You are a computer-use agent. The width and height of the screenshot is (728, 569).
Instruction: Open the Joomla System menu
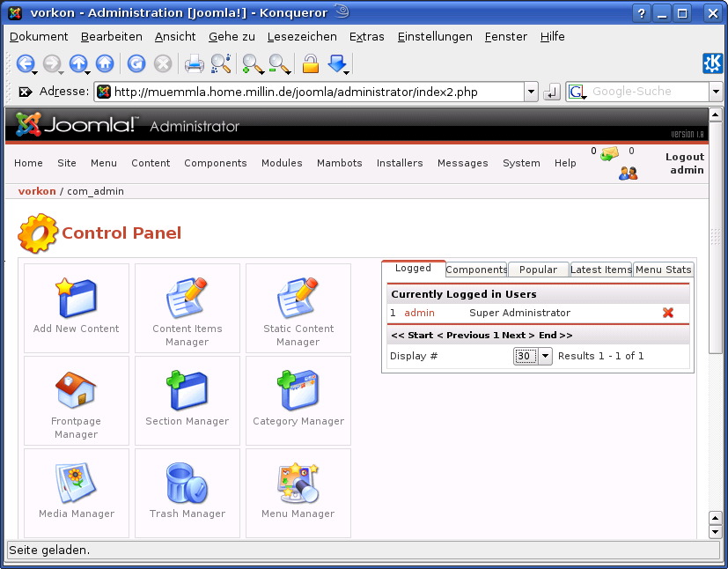(521, 163)
